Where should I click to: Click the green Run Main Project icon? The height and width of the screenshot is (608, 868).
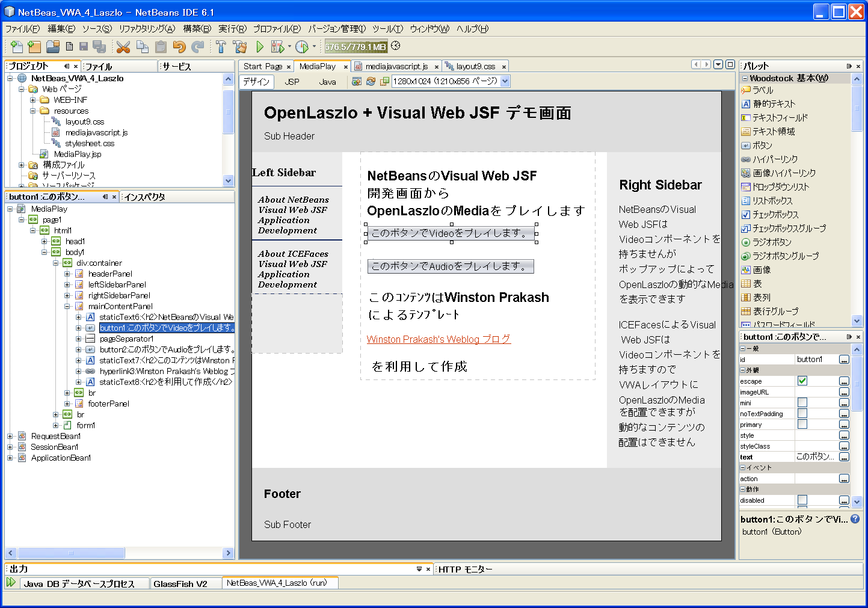pyautogui.click(x=260, y=47)
